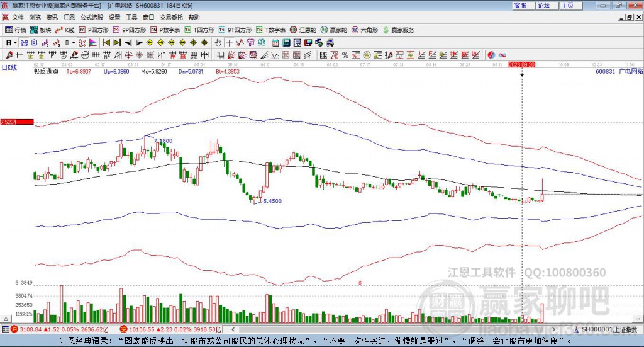The image size is (644, 347).
Task: Open the 交易委托 menu
Action: (171, 17)
